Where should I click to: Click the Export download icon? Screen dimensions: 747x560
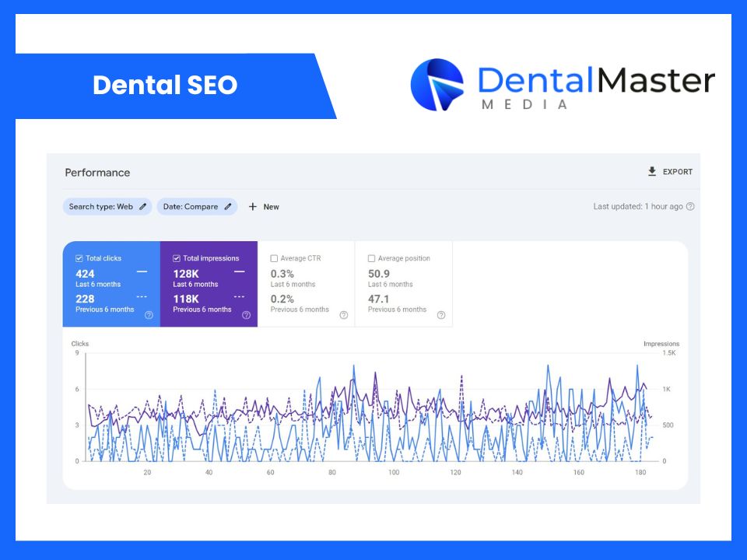pos(652,171)
